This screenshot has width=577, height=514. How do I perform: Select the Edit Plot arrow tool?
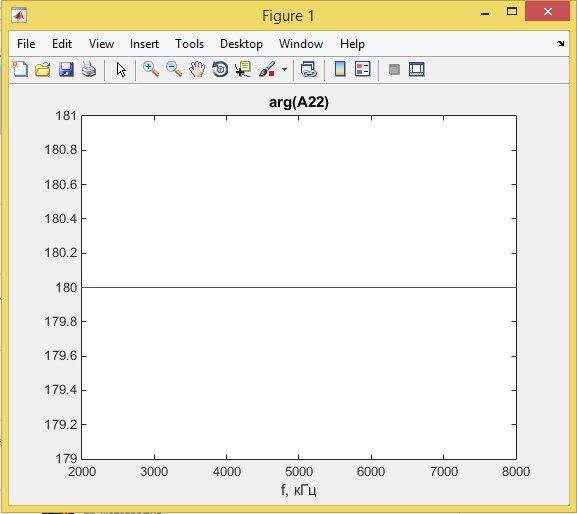(x=121, y=69)
